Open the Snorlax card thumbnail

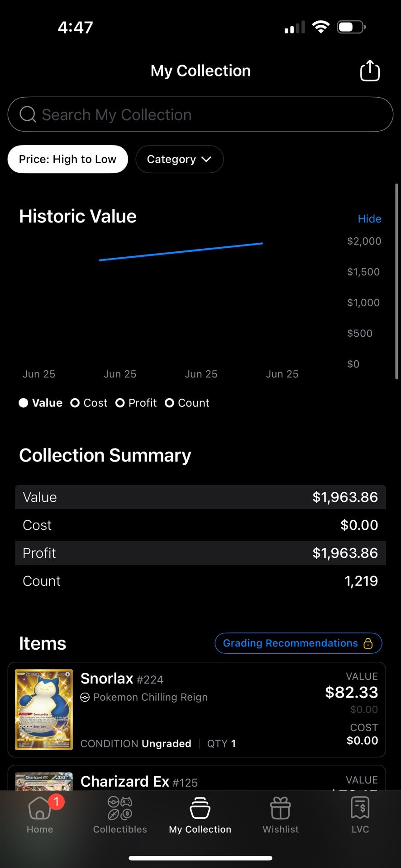tap(44, 709)
